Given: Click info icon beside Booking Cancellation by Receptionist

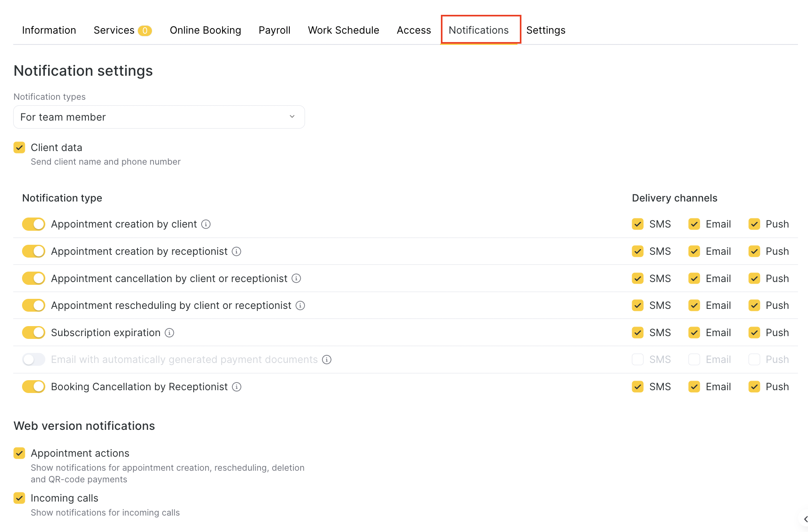Looking at the screenshot, I should tap(237, 387).
